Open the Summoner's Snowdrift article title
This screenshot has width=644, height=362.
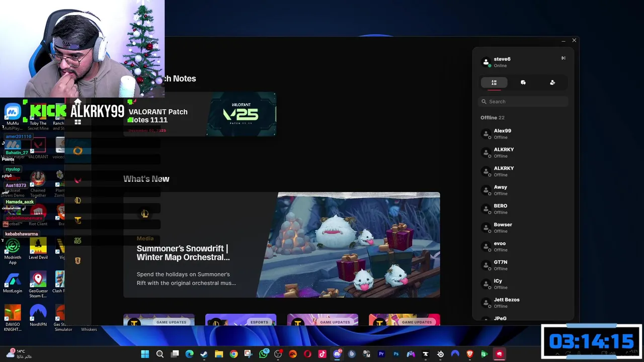point(183,253)
